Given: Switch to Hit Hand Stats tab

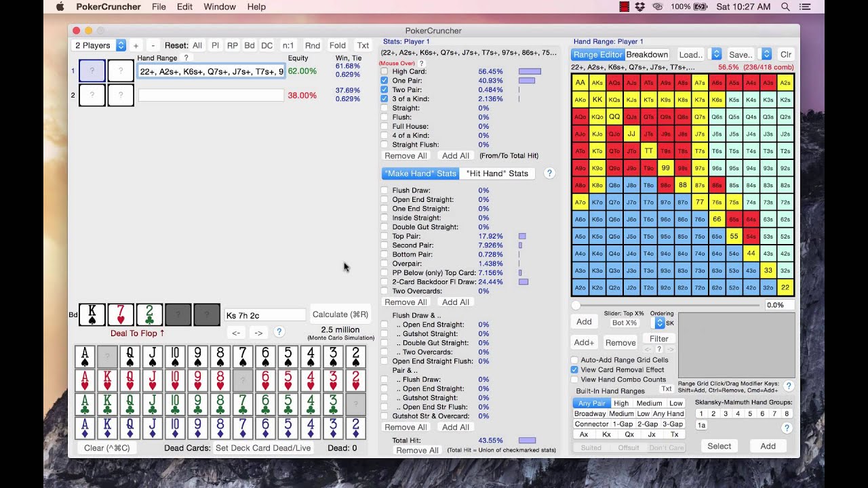Looking at the screenshot, I should coord(497,174).
